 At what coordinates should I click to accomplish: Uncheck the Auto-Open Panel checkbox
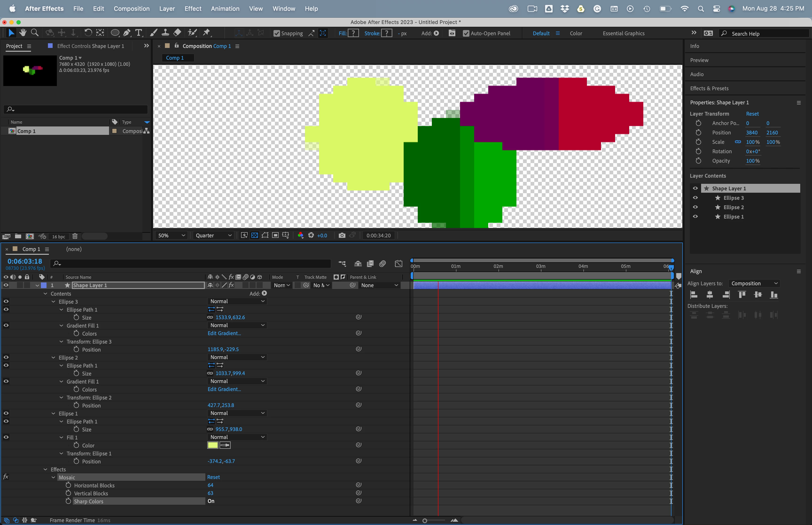pos(466,33)
